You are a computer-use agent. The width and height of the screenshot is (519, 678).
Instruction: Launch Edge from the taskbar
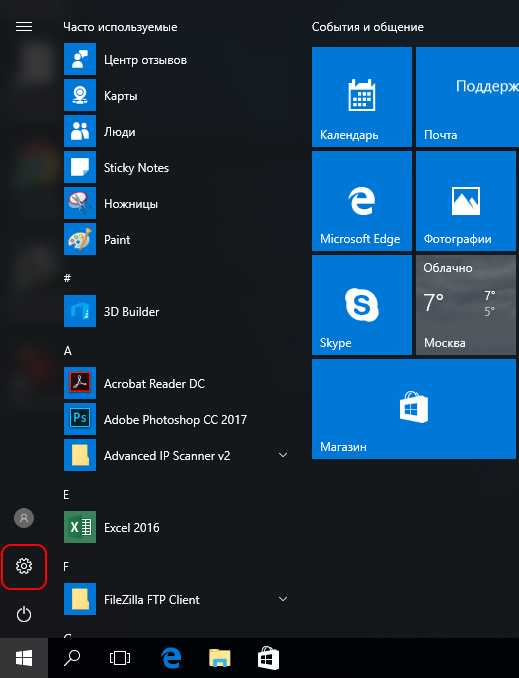(171, 658)
